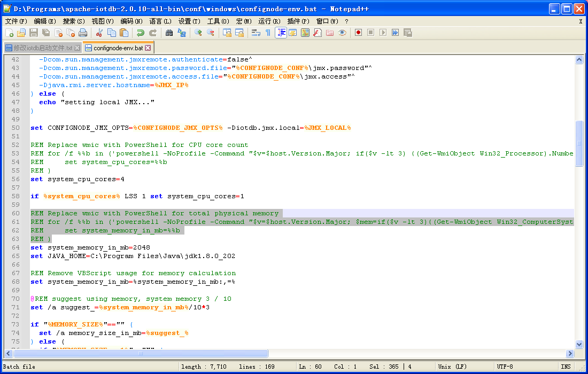
Task: Zoom out using the magnifier minus icon
Action: pyautogui.click(x=211, y=33)
